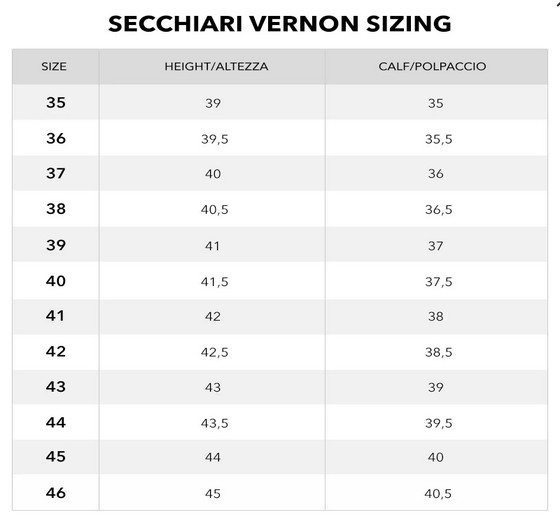Click height value 39,5 for size 36

(x=214, y=139)
